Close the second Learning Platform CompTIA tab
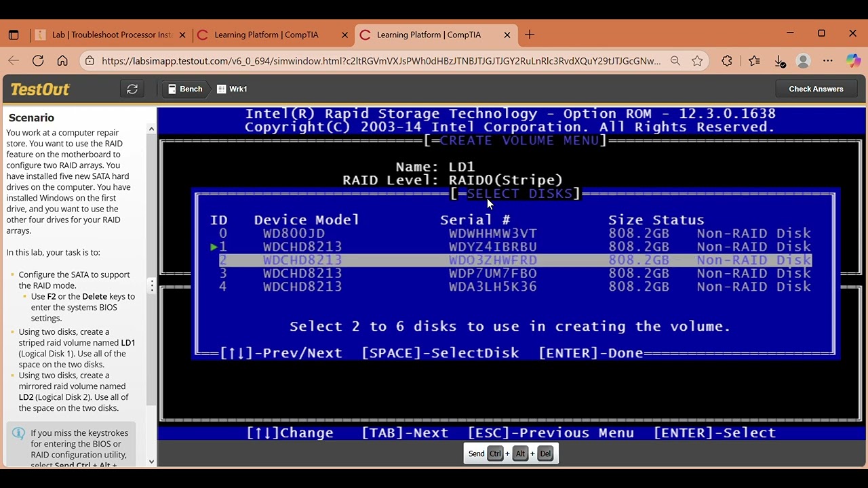This screenshot has height=488, width=868. coord(344,35)
